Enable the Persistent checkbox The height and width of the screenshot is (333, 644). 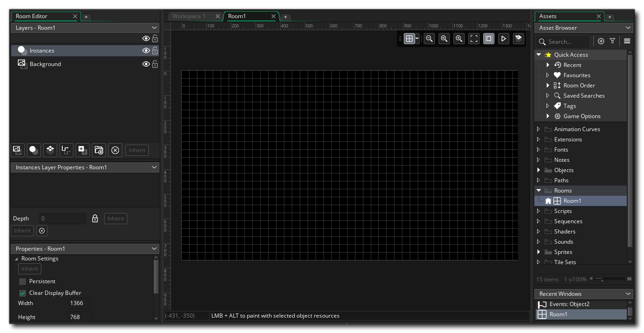(22, 281)
